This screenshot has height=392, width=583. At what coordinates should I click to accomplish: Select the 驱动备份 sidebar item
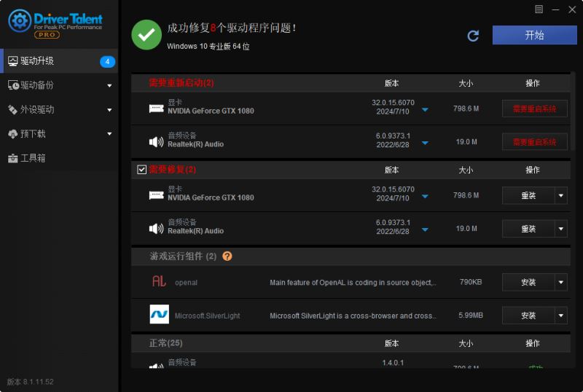59,85
